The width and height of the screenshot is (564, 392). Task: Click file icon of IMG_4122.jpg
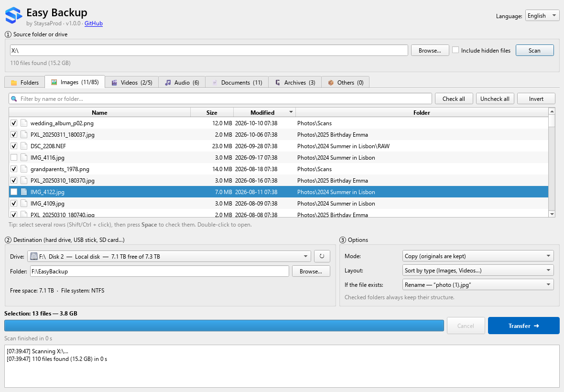click(x=24, y=192)
